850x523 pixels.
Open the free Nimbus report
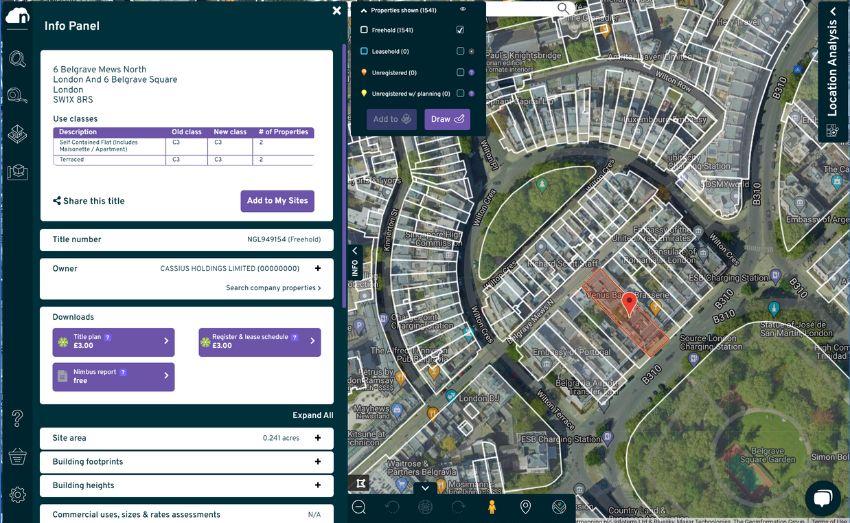[x=114, y=377]
